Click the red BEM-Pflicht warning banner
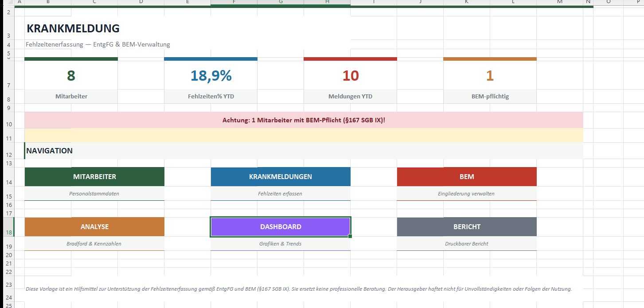 [x=304, y=120]
